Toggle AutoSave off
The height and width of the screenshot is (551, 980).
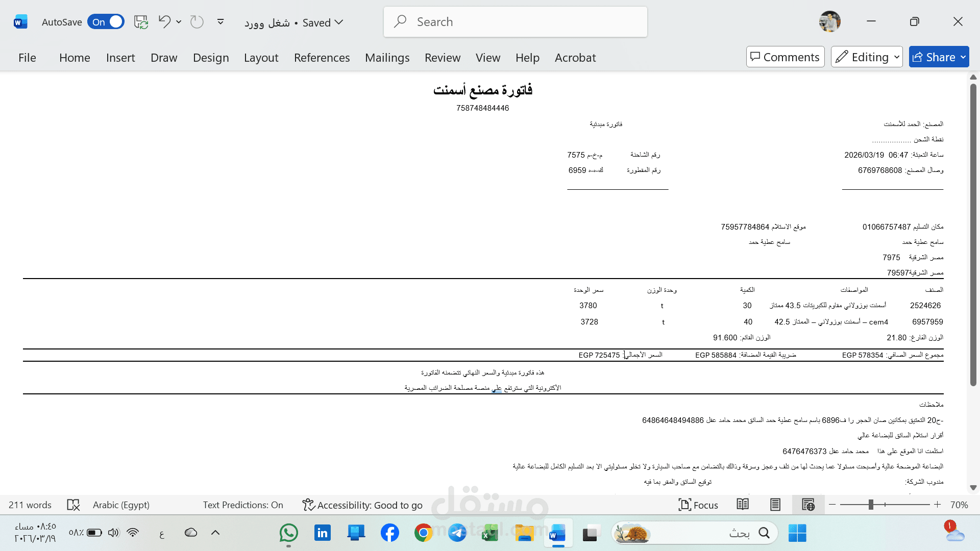coord(106,21)
